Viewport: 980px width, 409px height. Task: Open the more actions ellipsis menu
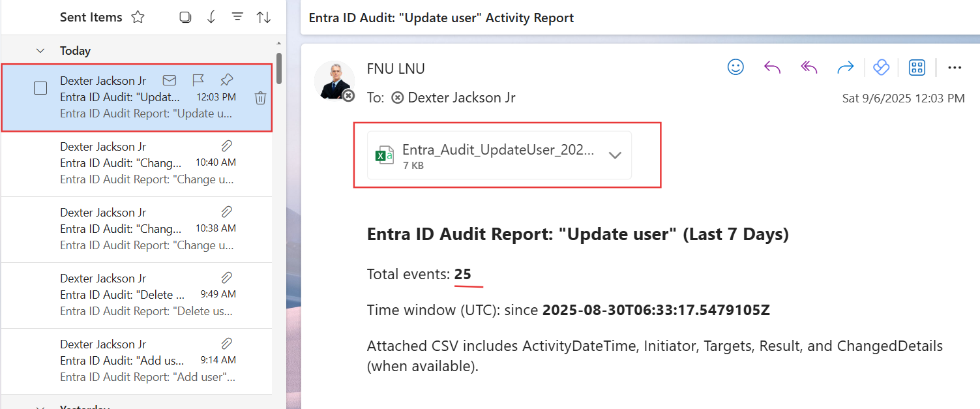click(x=955, y=67)
